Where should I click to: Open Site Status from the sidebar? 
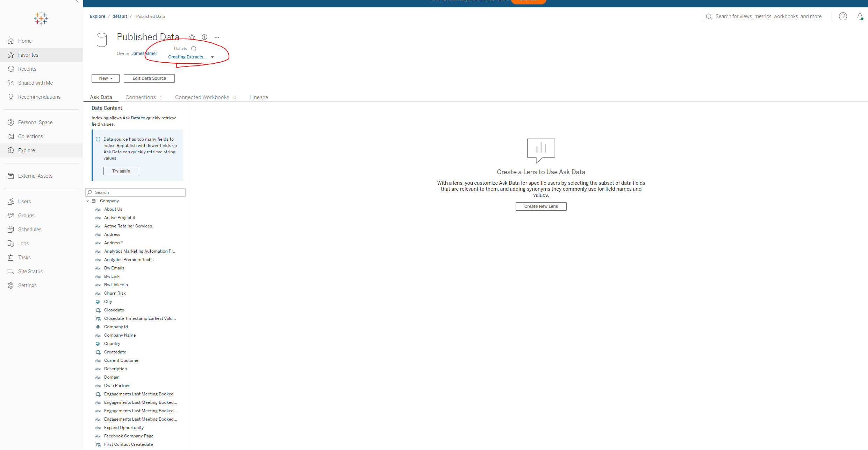coord(30,271)
